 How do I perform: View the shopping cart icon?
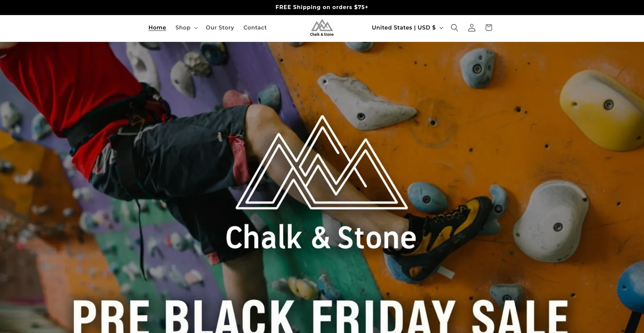(489, 27)
